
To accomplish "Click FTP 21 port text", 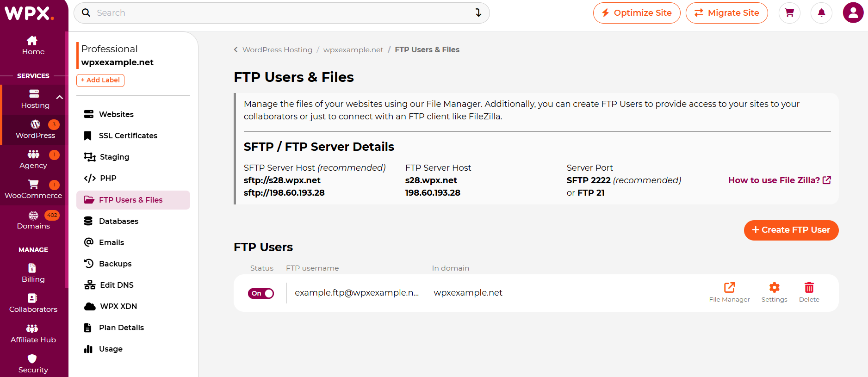I will click(591, 193).
